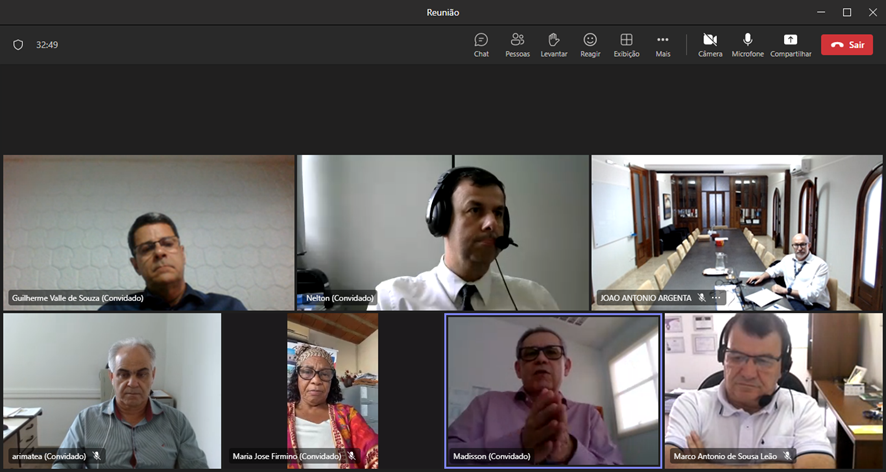Image resolution: width=886 pixels, height=472 pixels.
Task: Open the Chat panel
Action: pyautogui.click(x=481, y=44)
